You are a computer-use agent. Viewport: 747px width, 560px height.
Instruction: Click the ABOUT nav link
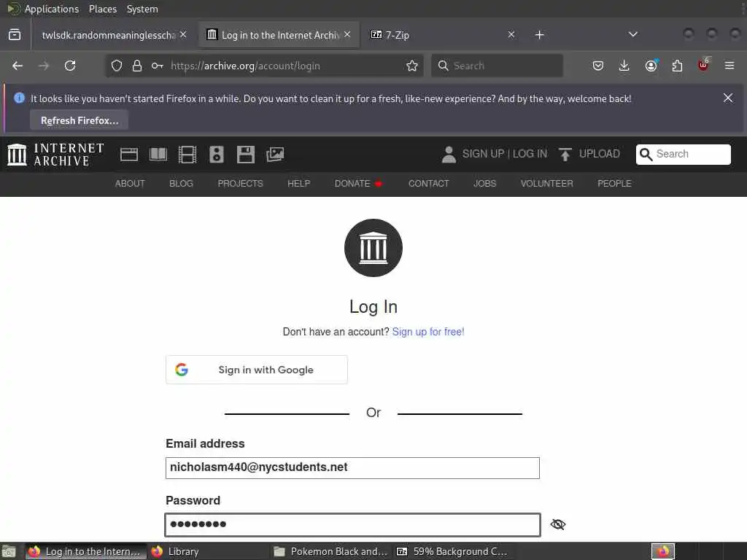click(x=130, y=184)
